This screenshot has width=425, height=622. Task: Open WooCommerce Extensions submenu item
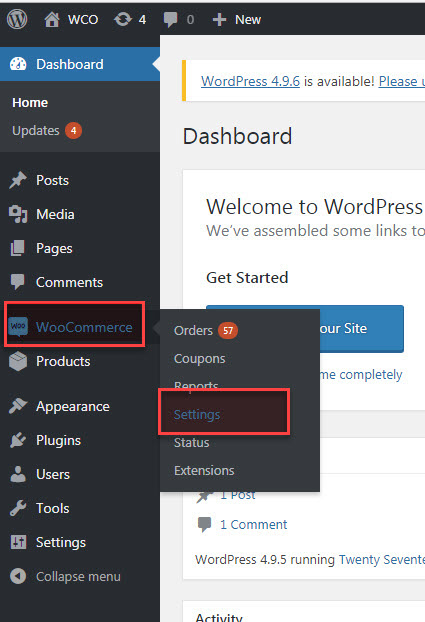click(x=204, y=471)
